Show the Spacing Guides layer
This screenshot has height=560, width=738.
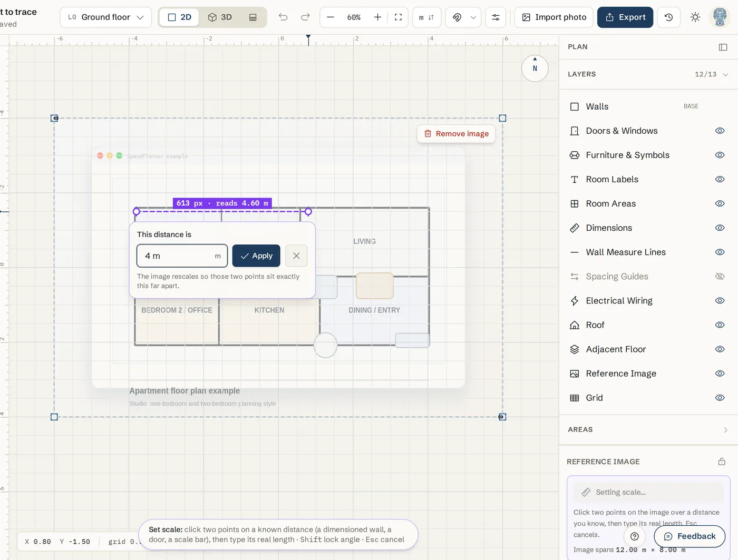tap(720, 276)
